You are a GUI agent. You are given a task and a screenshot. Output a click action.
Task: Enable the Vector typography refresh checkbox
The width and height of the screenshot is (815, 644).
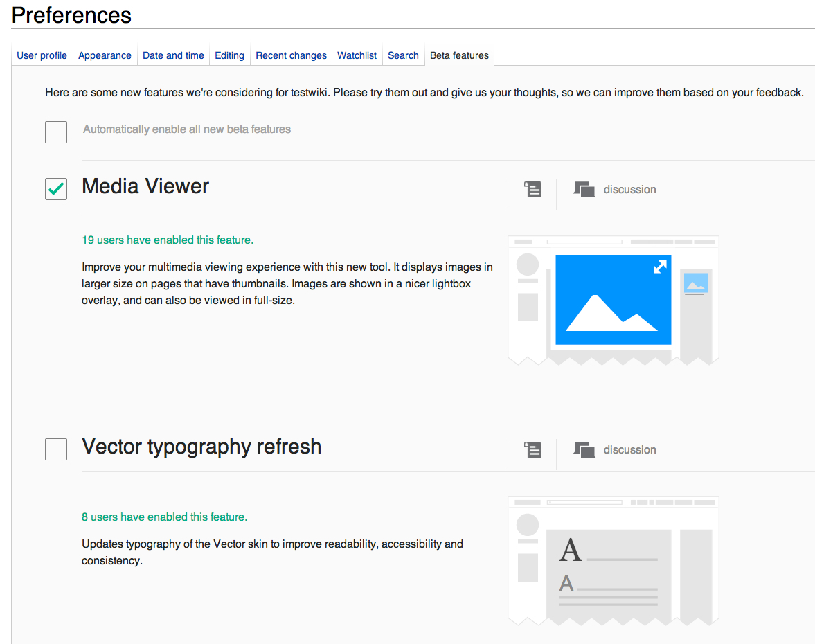pyautogui.click(x=55, y=449)
